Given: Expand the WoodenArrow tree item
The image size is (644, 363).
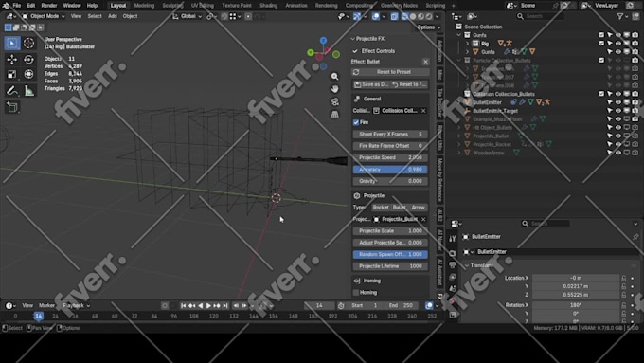Looking at the screenshot, I should [x=458, y=153].
